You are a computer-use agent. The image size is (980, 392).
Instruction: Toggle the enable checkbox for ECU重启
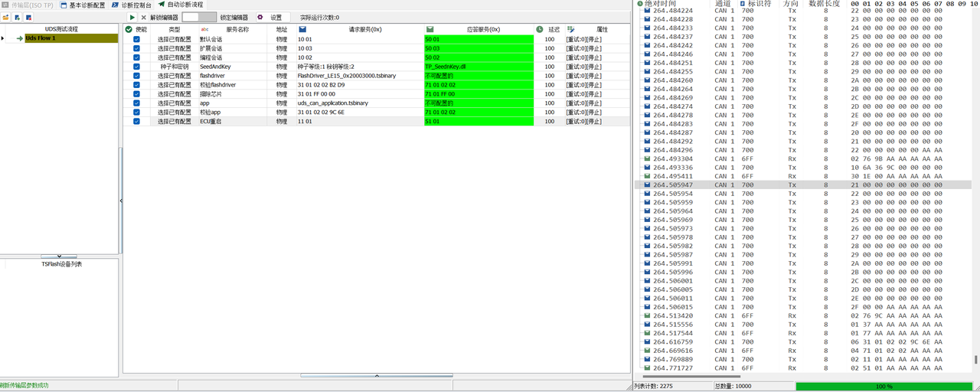click(136, 122)
